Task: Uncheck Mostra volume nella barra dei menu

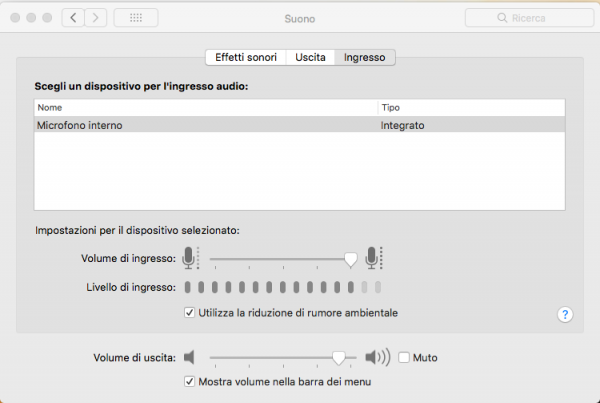Action: tap(190, 381)
